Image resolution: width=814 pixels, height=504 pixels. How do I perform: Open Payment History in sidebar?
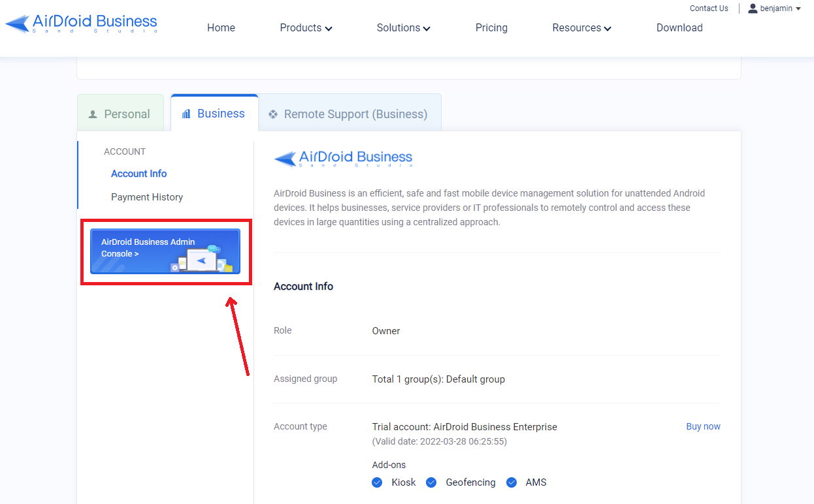pos(147,197)
